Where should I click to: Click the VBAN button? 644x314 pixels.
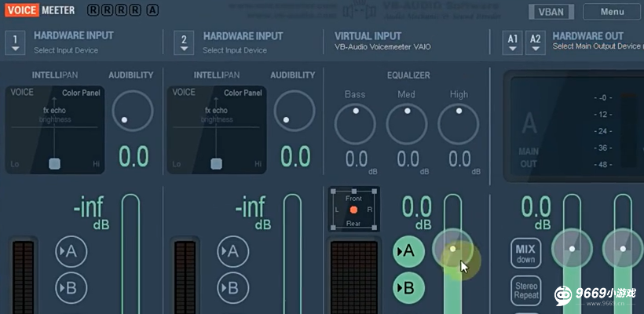click(x=551, y=12)
